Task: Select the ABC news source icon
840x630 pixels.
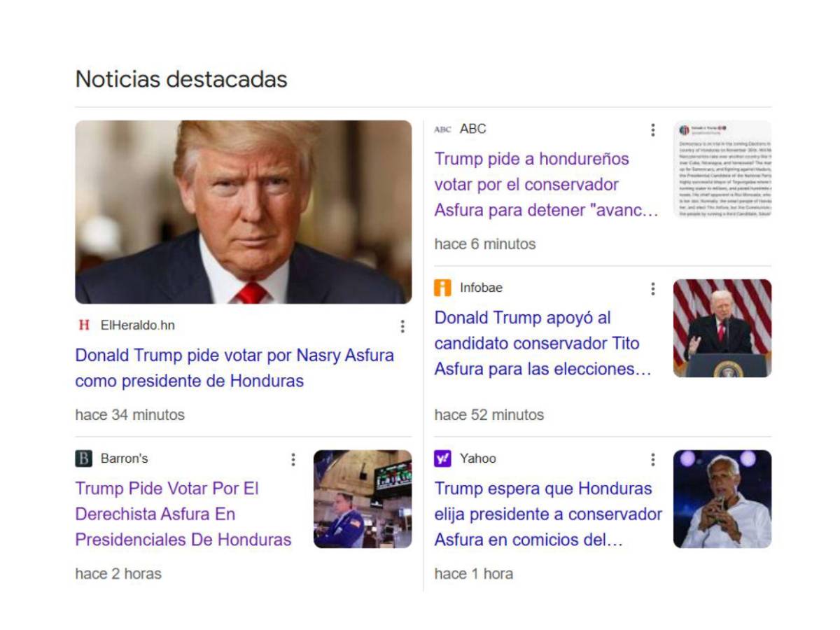Action: 444,129
